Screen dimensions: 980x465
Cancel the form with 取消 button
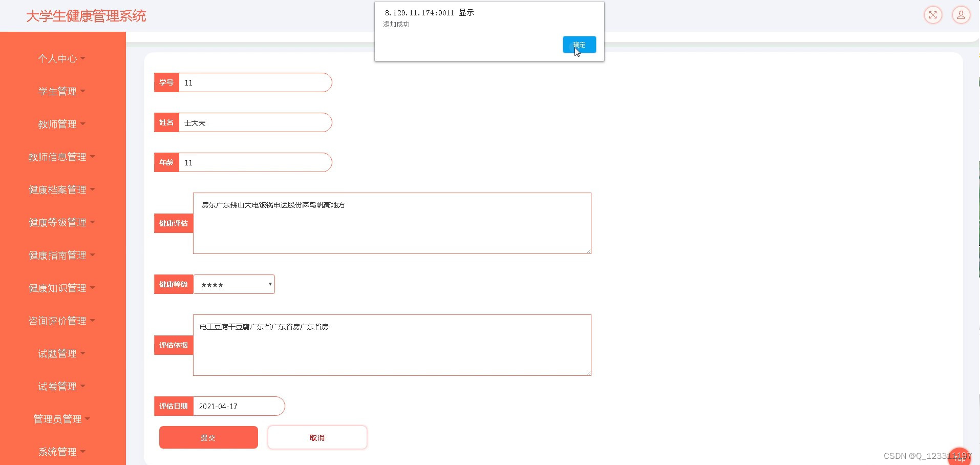tap(317, 437)
